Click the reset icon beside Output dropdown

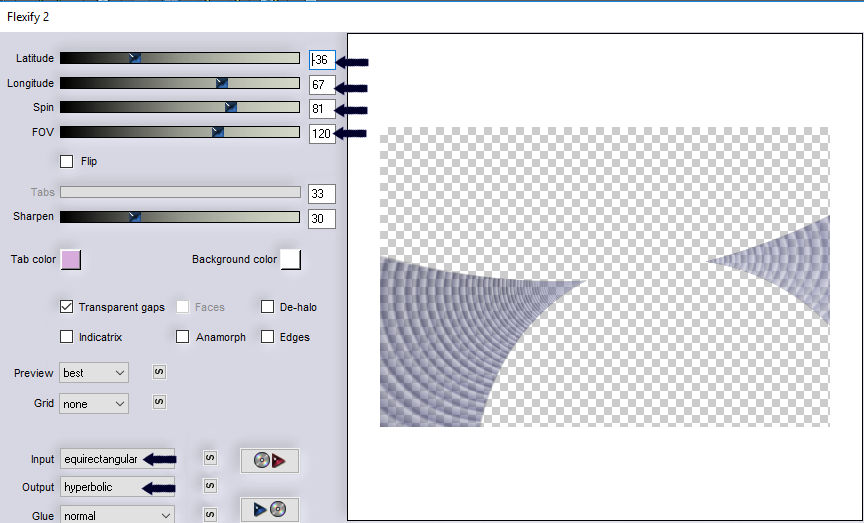coord(210,486)
